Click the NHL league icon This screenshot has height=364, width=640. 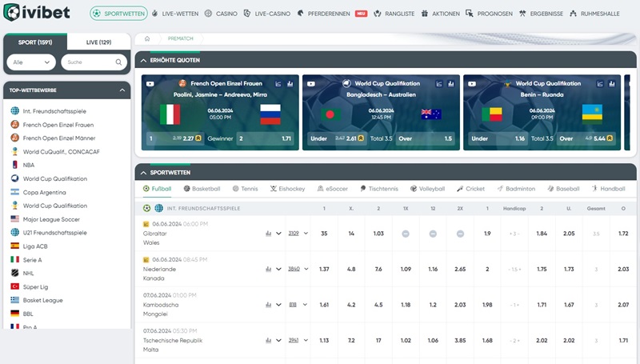pos(14,273)
